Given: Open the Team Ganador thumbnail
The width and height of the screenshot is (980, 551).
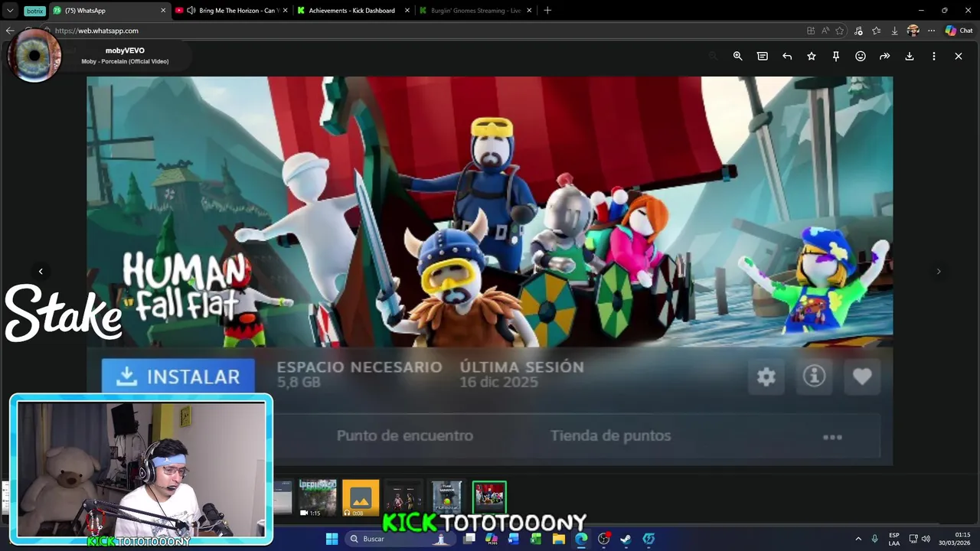Looking at the screenshot, I should point(446,498).
